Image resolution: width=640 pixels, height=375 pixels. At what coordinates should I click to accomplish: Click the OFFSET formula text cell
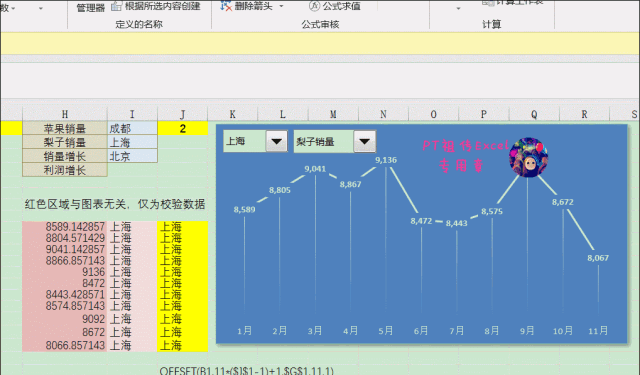click(x=247, y=371)
